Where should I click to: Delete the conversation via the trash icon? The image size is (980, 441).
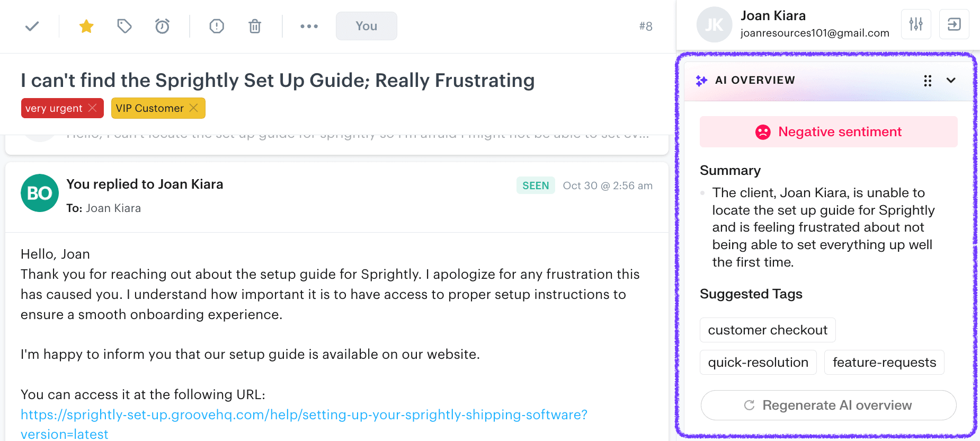point(255,25)
